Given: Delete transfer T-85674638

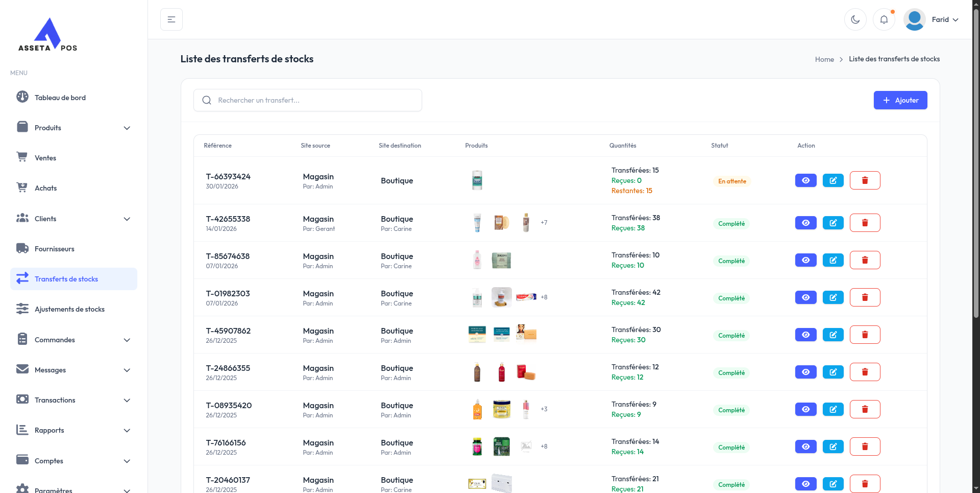Looking at the screenshot, I should pyautogui.click(x=865, y=260).
